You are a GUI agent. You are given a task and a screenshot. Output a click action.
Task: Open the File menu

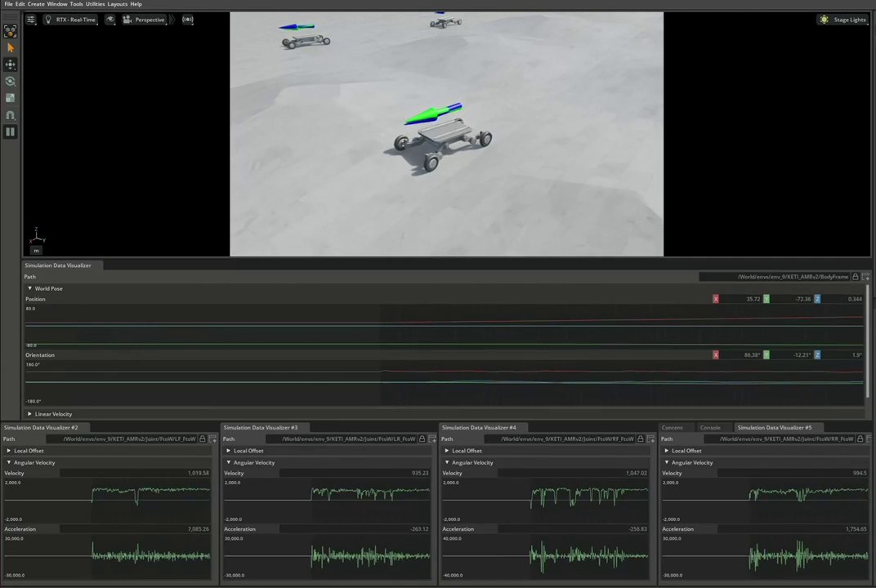click(x=8, y=4)
